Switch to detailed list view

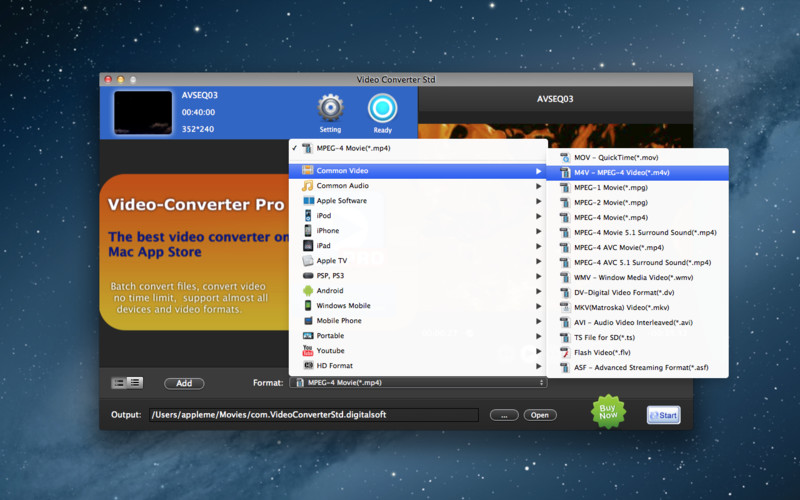[135, 383]
